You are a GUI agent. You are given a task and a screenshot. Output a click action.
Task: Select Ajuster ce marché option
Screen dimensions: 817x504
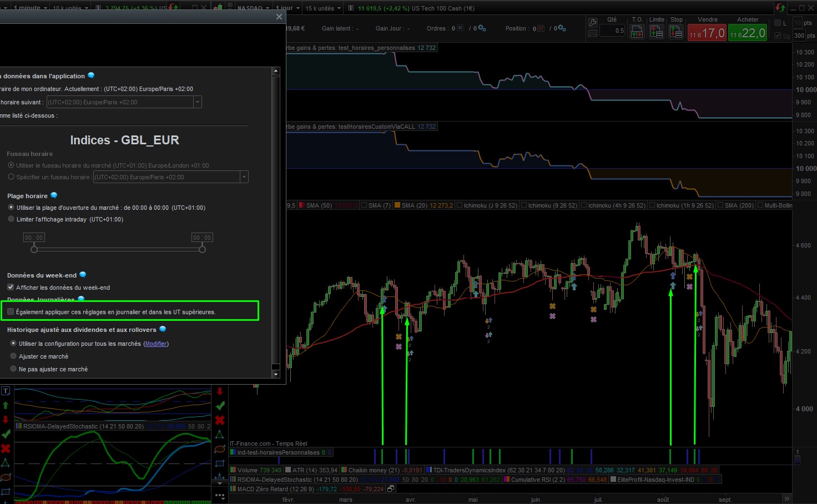(13, 356)
